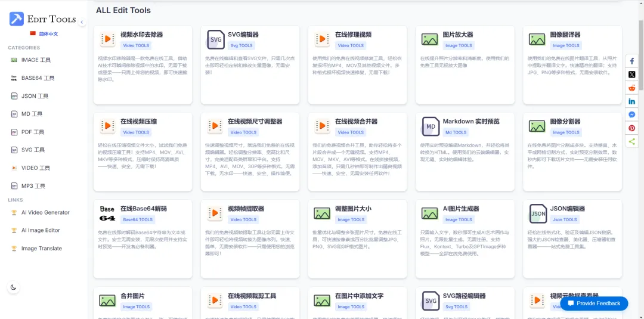The width and height of the screenshot is (644, 319).
Task: Click the 在线Base64解码 Base64 icon
Action: click(x=107, y=213)
